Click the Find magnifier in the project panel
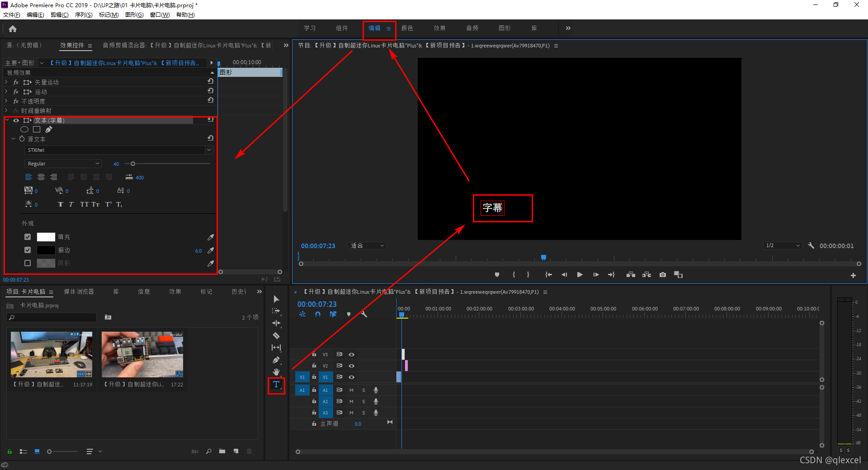The image size is (868, 470). tap(209, 451)
